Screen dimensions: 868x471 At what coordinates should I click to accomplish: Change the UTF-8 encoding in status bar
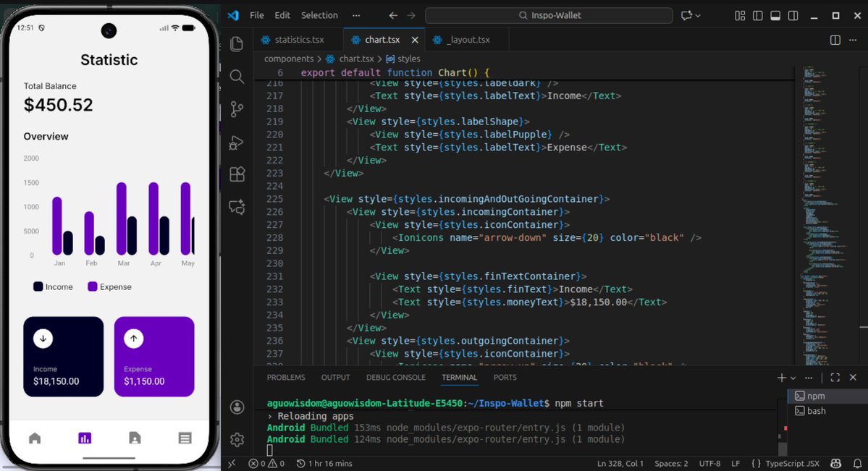[709, 464]
